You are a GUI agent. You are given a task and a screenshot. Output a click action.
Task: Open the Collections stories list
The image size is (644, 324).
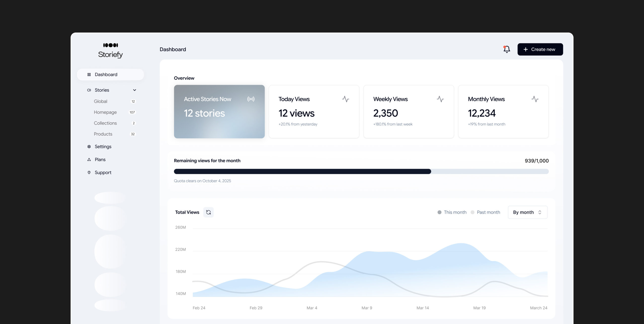(x=105, y=123)
